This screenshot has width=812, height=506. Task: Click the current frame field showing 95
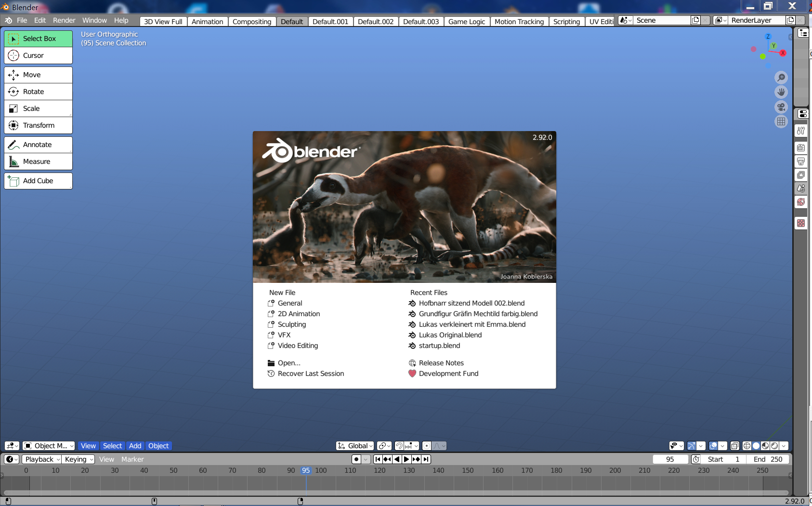click(670, 459)
